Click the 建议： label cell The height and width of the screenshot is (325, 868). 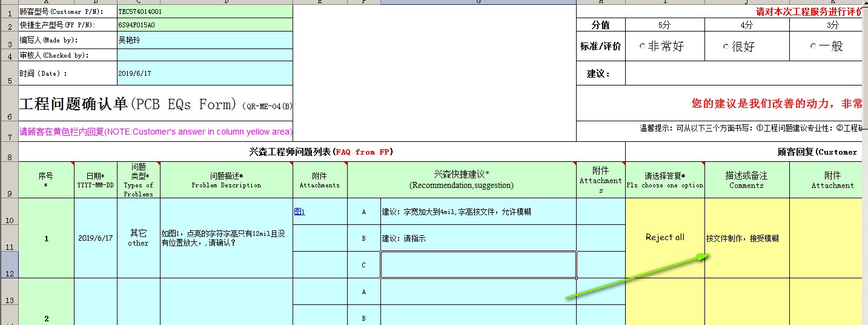(x=600, y=73)
